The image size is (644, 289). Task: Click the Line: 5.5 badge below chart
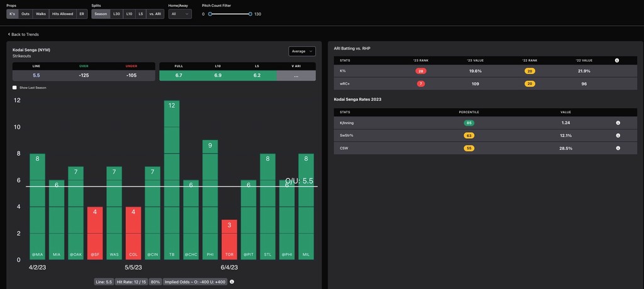104,282
